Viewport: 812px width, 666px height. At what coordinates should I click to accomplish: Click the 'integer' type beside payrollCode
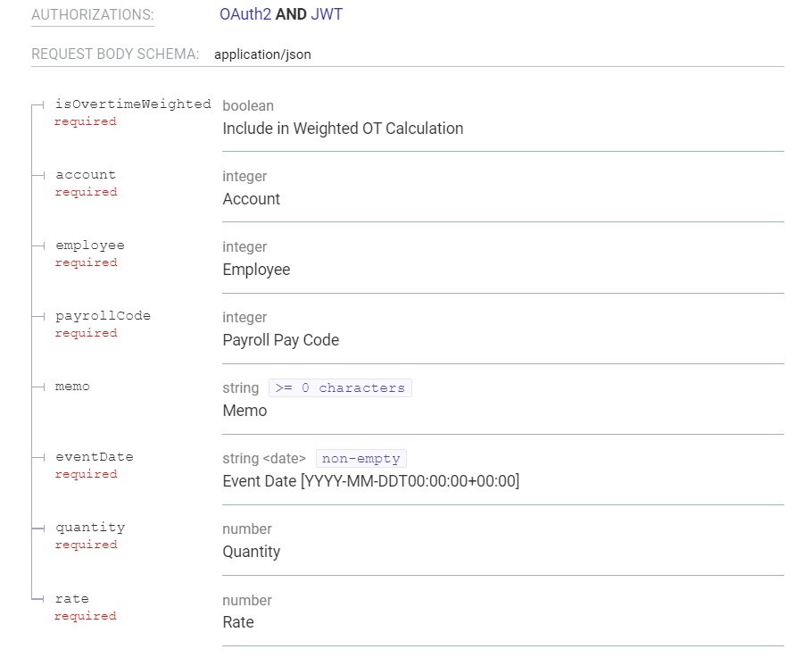(x=244, y=317)
